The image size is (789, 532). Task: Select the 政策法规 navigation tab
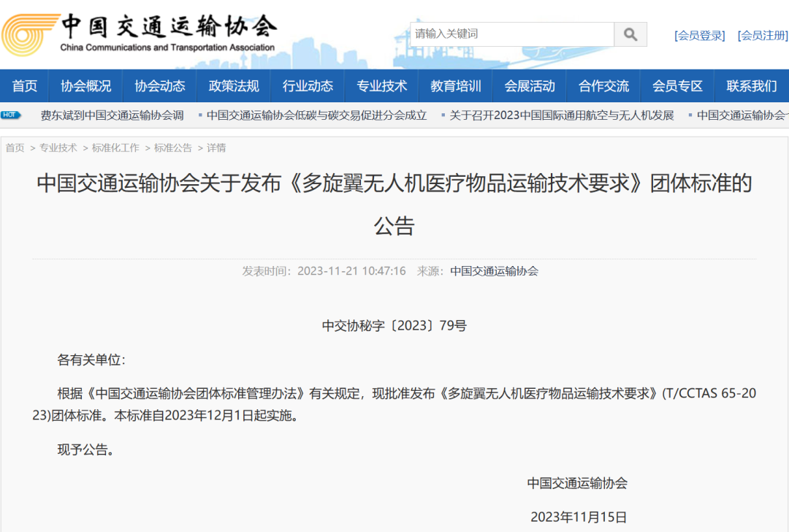tap(234, 85)
